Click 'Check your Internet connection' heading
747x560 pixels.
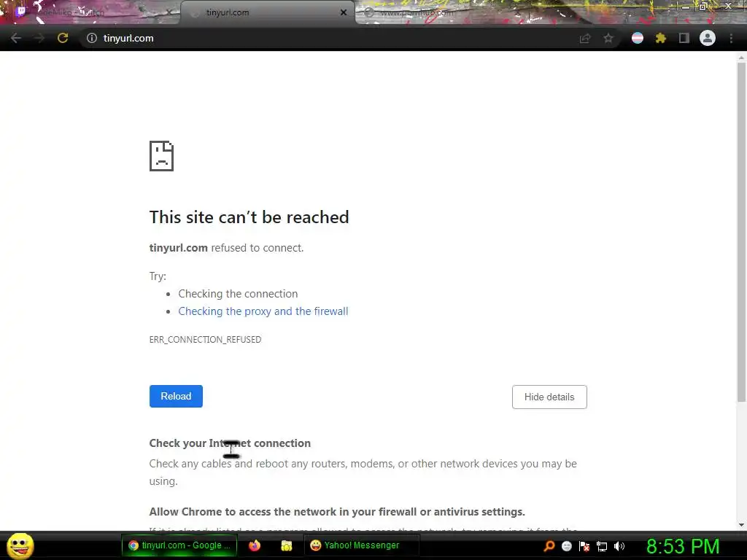(x=230, y=443)
